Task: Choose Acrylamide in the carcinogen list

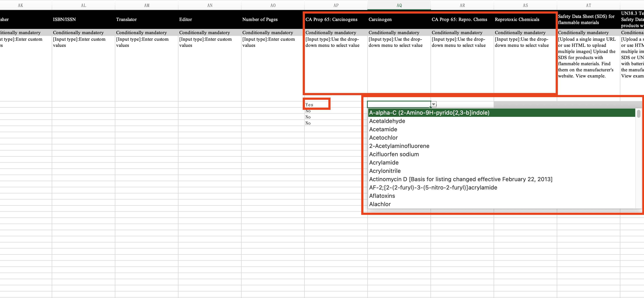Action: click(384, 163)
